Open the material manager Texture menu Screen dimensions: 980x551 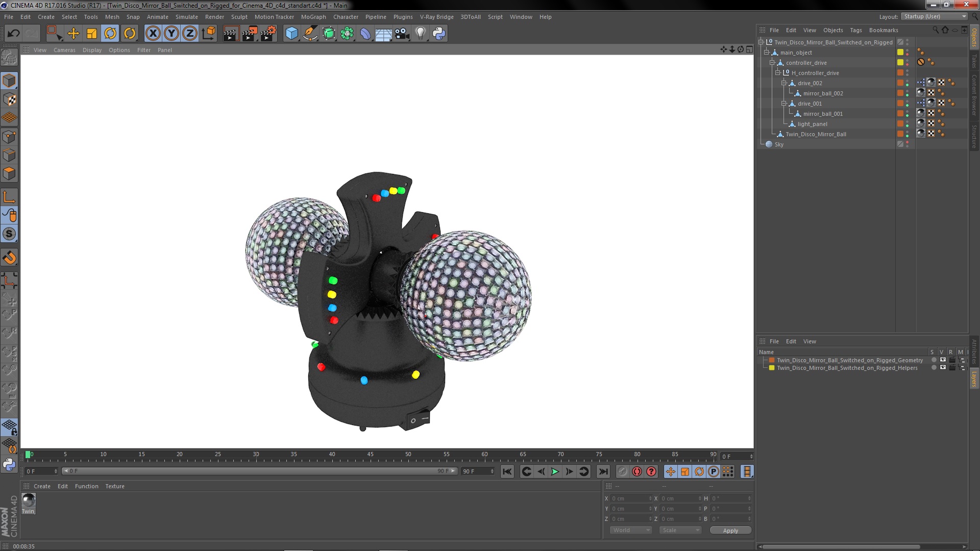[115, 486]
